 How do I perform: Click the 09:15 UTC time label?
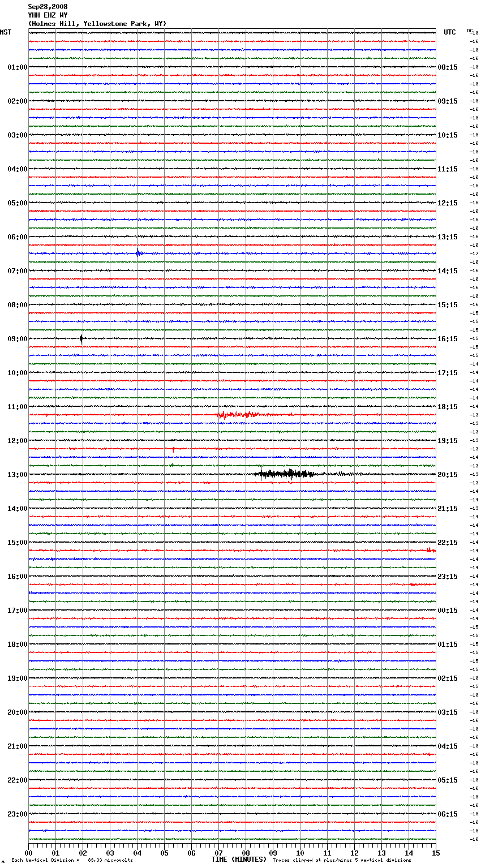[x=448, y=101]
